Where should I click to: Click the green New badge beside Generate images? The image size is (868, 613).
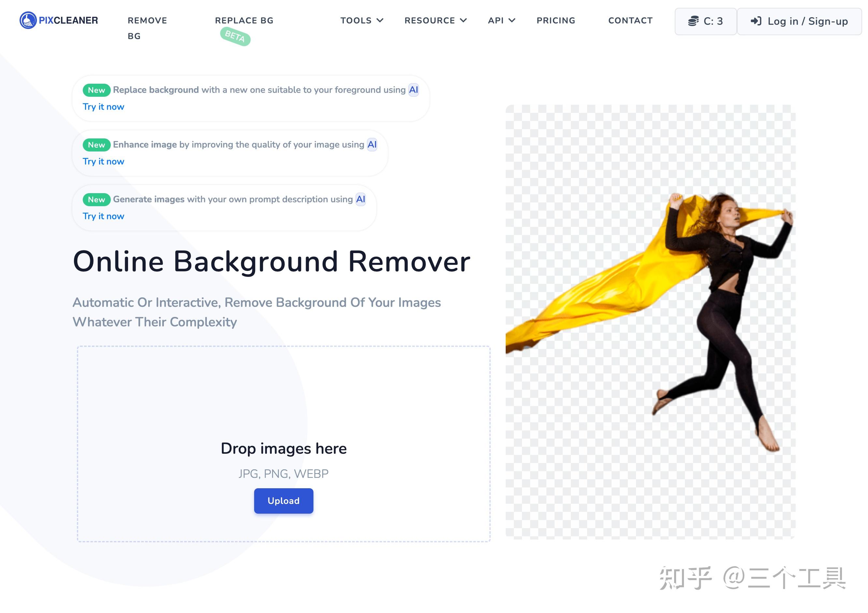pos(96,200)
